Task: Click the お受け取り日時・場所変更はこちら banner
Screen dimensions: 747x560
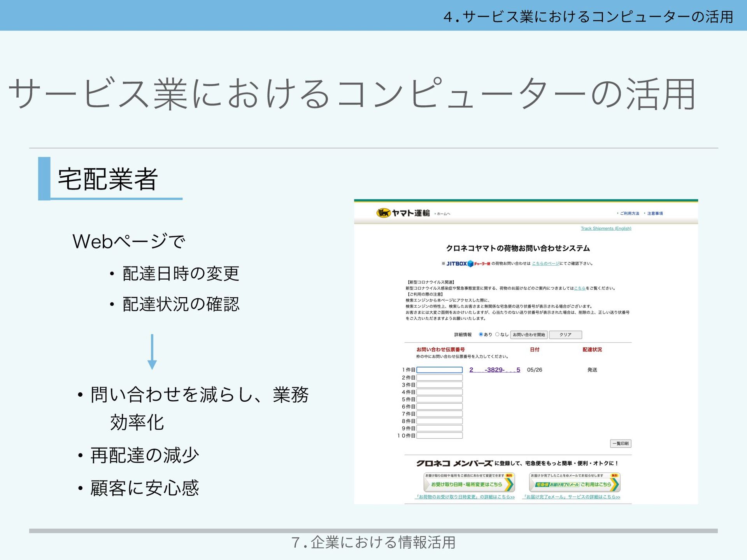Action: (469, 483)
